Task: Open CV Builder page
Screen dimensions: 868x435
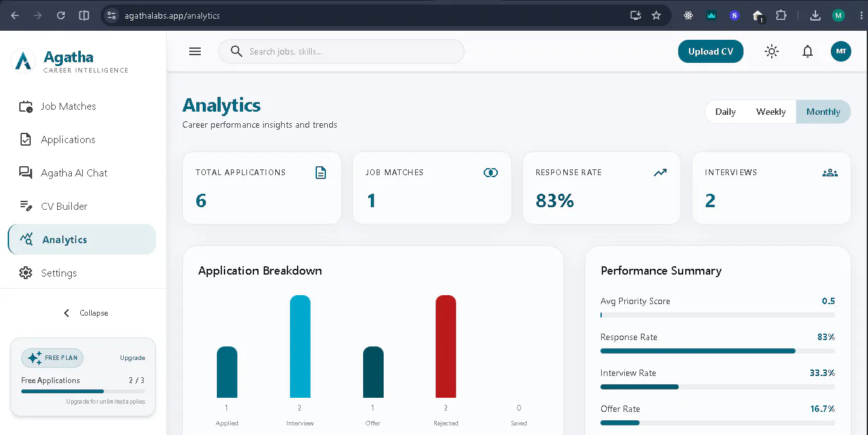Action: [82, 207]
